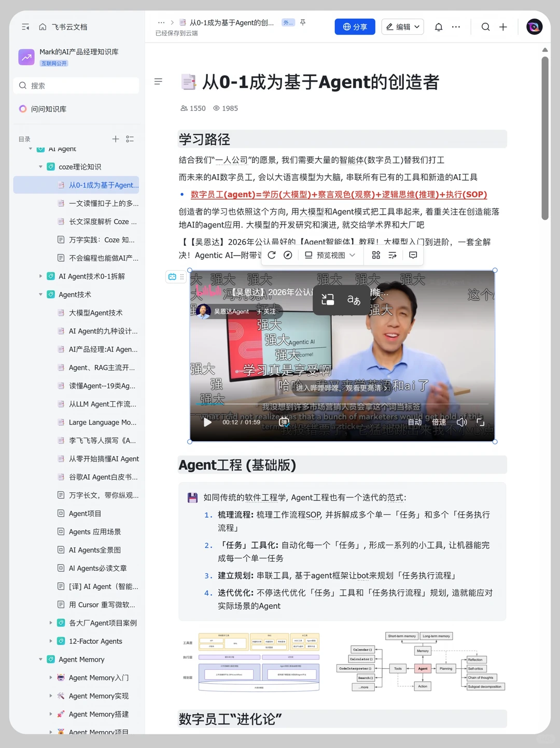Open the 编辑 mode dropdown
Image resolution: width=560 pixels, height=748 pixels.
pos(403,27)
